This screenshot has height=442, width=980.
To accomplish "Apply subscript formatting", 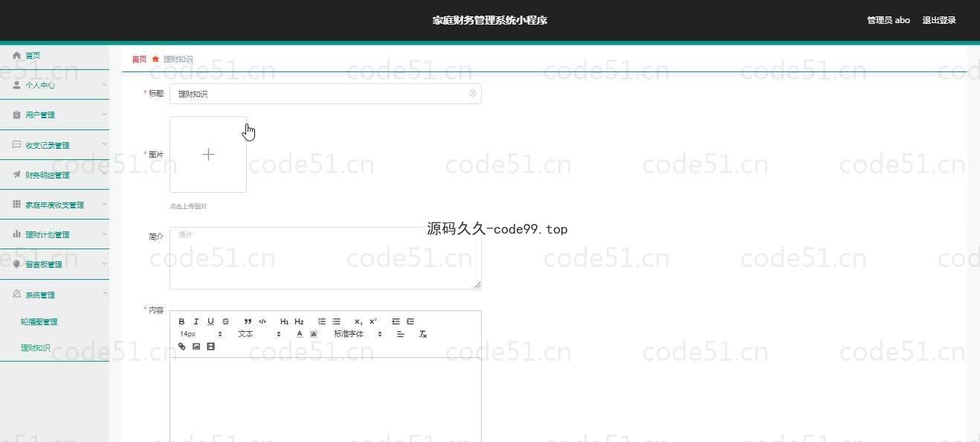I will 358,321.
